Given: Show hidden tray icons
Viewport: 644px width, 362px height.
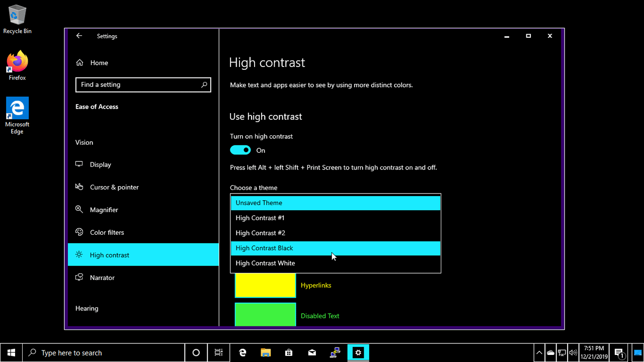Looking at the screenshot, I should point(539,353).
